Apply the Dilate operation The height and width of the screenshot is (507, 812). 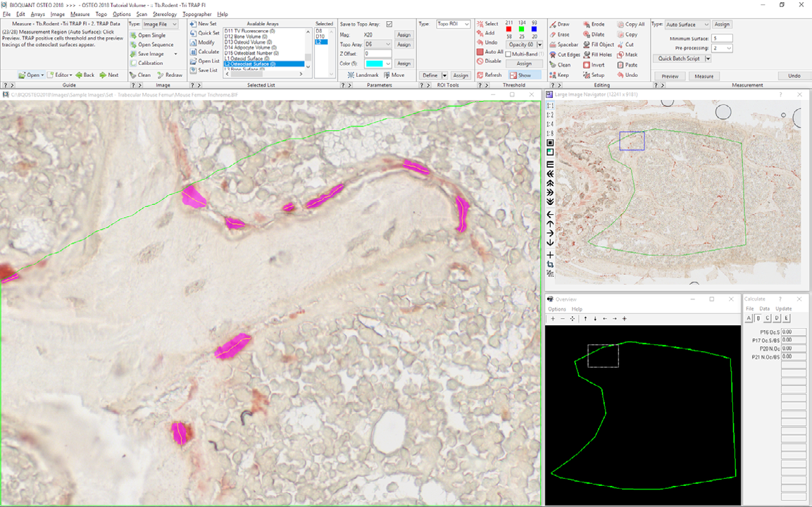594,35
